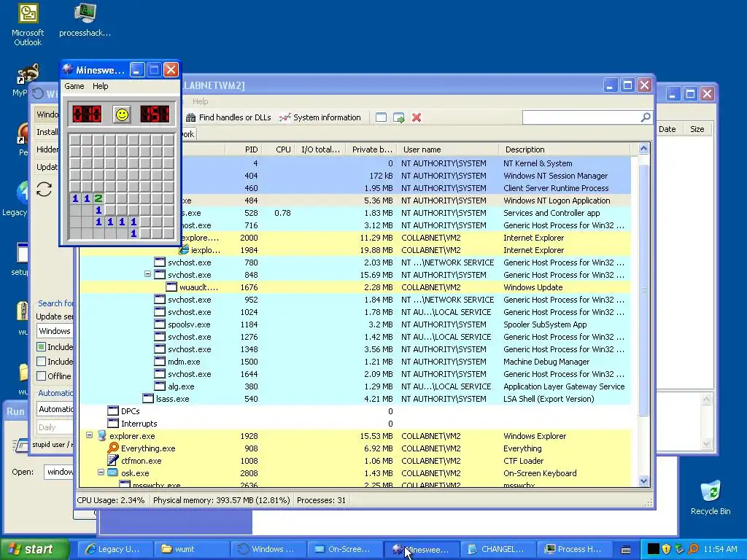The height and width of the screenshot is (560, 747).
Task: Click the CPU Usage: 2.34% status entry
Action: tap(111, 500)
